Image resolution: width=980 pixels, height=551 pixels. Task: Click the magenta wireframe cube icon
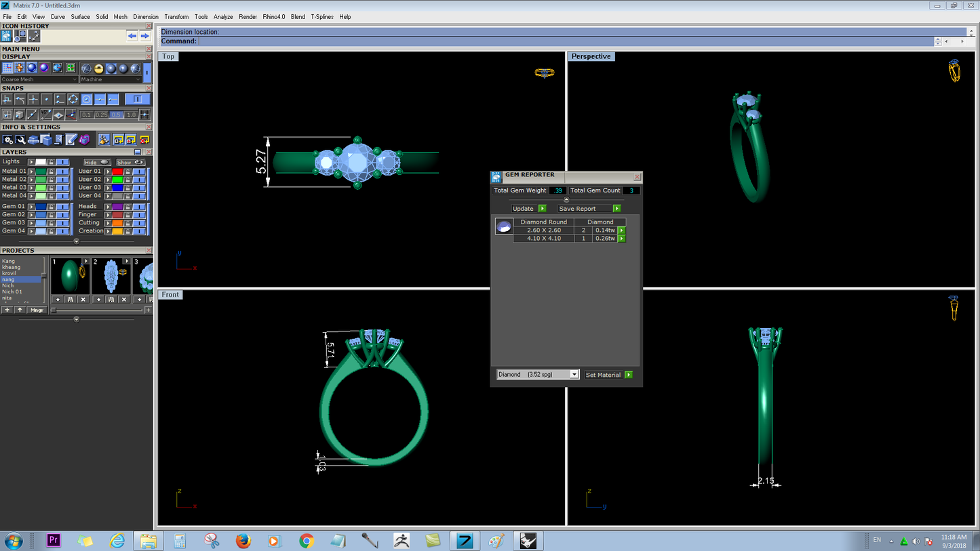click(x=84, y=140)
